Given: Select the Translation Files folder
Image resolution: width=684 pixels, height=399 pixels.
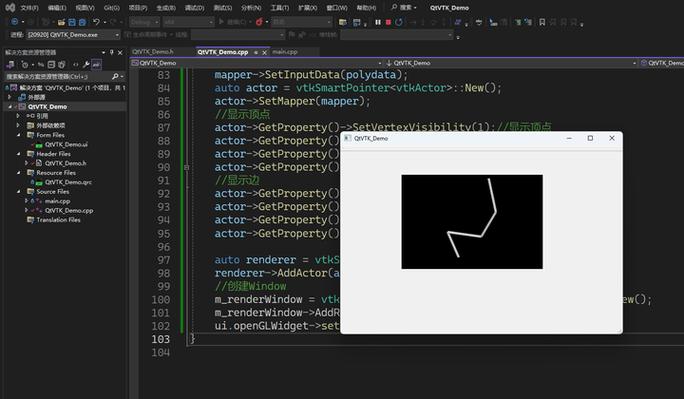Looking at the screenshot, I should [58, 220].
